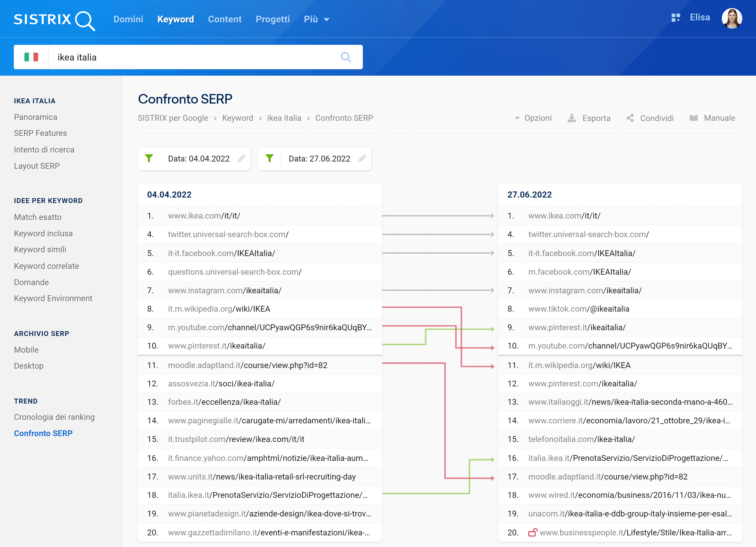This screenshot has width=756, height=547.
Task: Open the Content tab
Action: [x=225, y=19]
